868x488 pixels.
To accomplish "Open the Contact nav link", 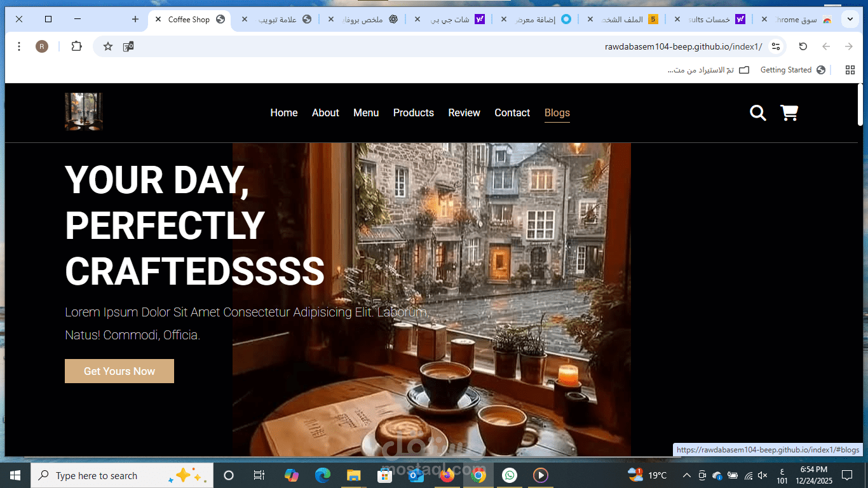I will coord(512,112).
